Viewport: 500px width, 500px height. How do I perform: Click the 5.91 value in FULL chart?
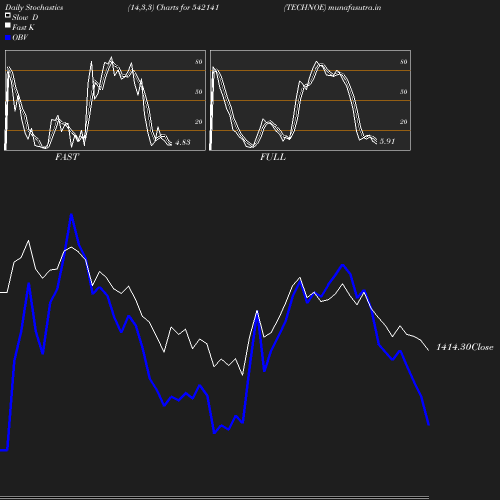387,141
